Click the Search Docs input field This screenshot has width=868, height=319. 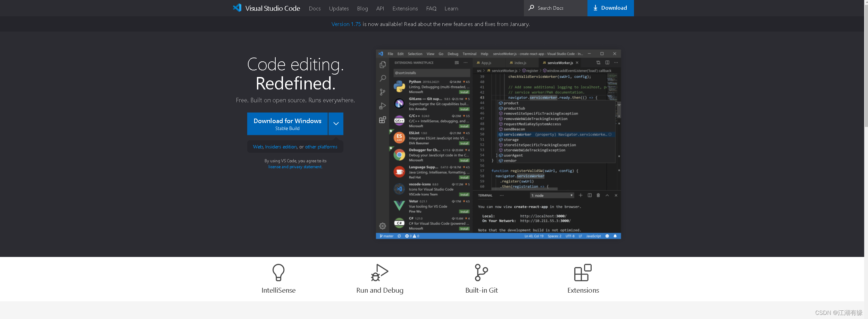pyautogui.click(x=556, y=8)
